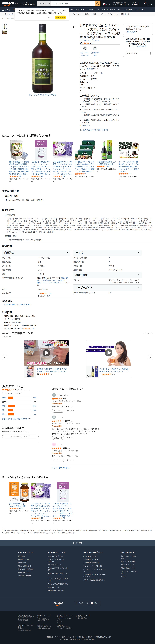Viewport: 155px width, 644px height.
Task: Open the タイムセール nav item
Action: point(81,10)
